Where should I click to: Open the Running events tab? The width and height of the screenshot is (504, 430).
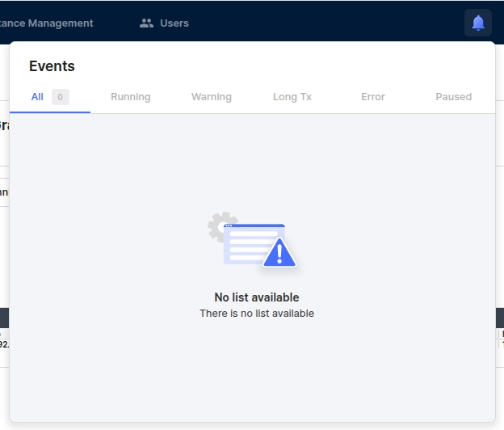[x=131, y=97]
